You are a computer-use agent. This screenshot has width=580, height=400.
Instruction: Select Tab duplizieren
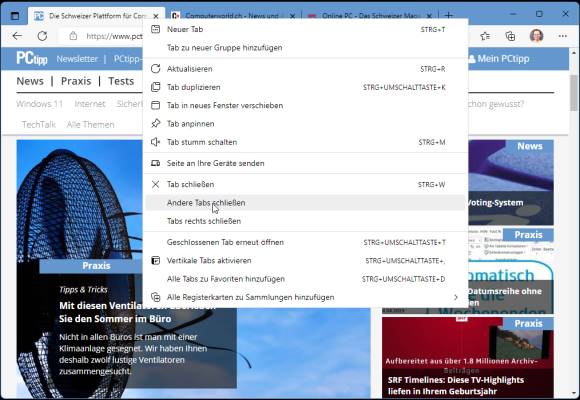pyautogui.click(x=305, y=87)
